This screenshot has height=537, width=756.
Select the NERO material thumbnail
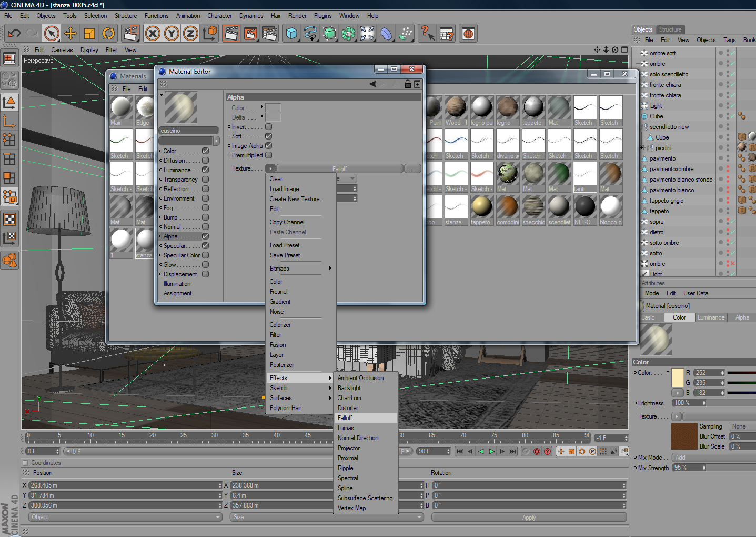584,207
